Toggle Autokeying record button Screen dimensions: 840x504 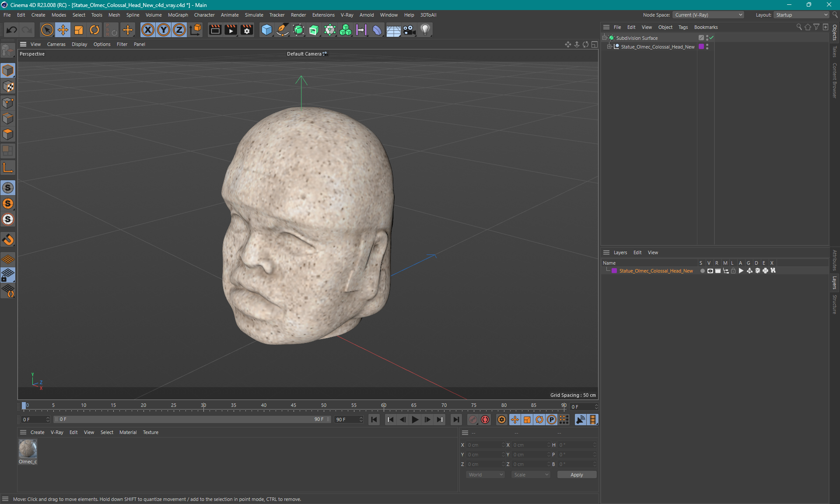tap(485, 420)
